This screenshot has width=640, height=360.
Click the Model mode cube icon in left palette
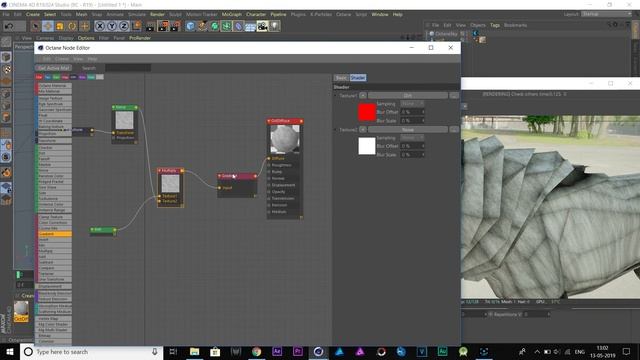6,57
